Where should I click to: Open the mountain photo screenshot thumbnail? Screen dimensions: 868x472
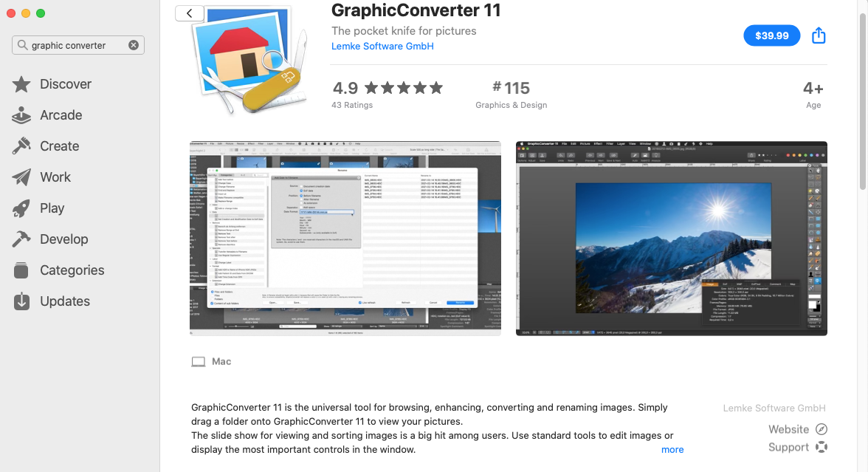coord(672,238)
